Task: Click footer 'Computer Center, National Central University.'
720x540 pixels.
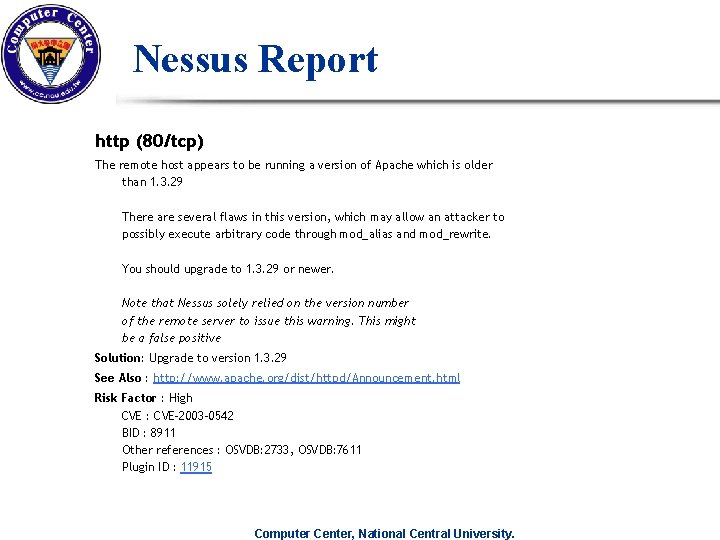Action: [384, 534]
